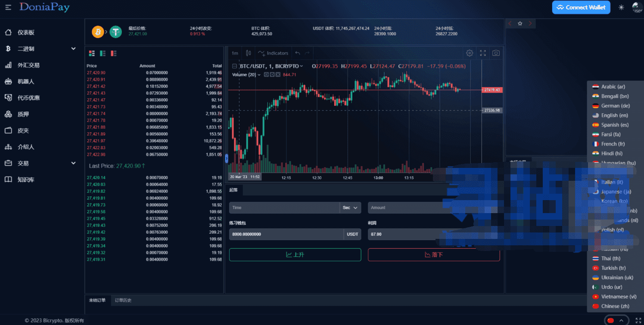Click the Tether coin icon
Screen dimensions: 644x325
tap(115, 32)
